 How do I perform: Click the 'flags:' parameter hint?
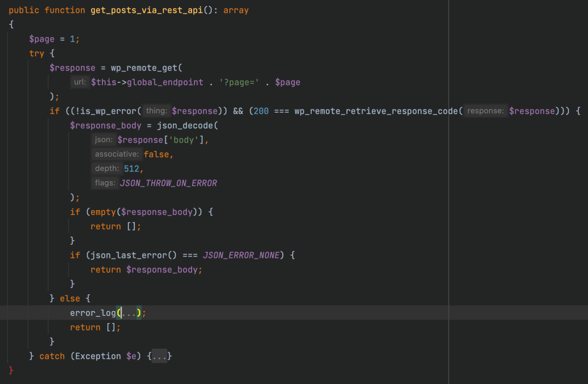point(105,183)
